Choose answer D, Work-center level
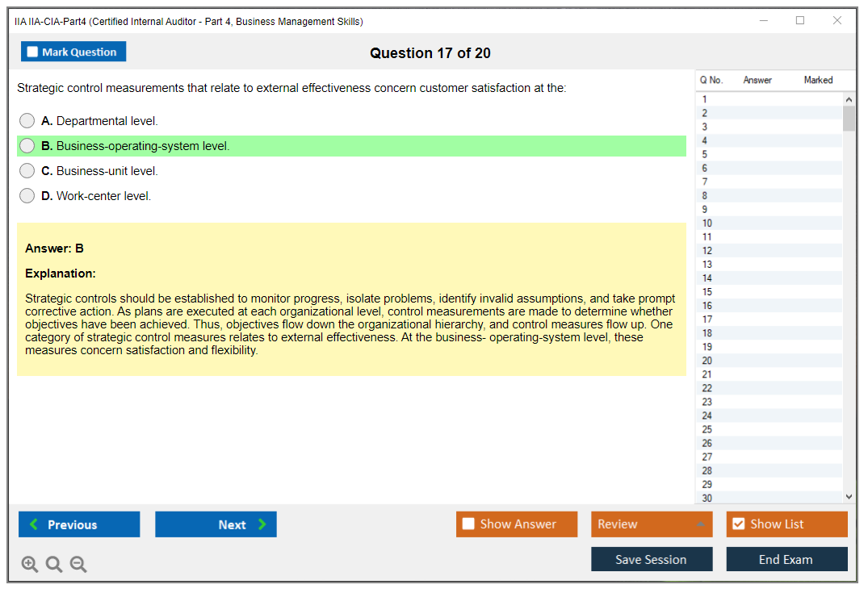The image size is (868, 593). tap(27, 196)
